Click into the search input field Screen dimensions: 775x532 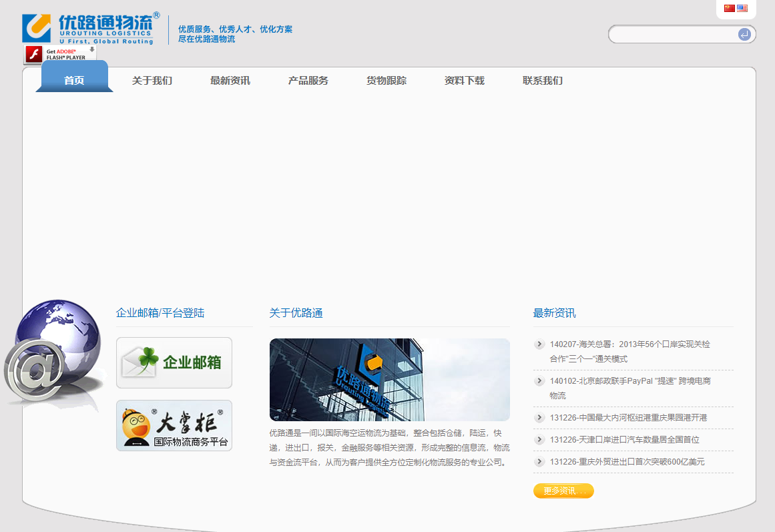(x=671, y=34)
